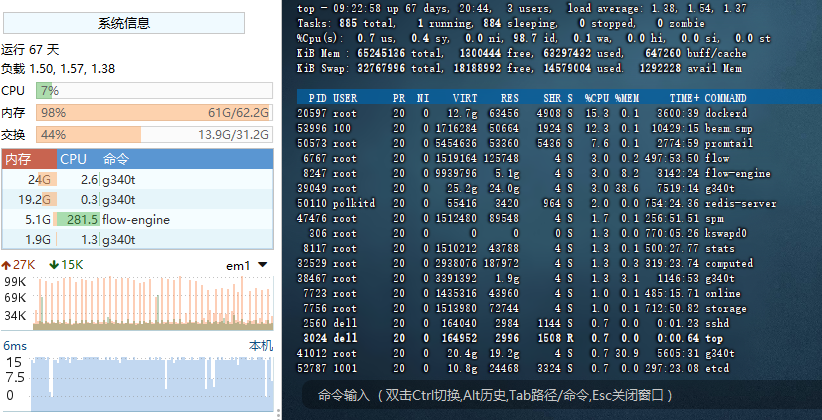Select the g340t row using 19.2G memory
The image size is (822, 420).
coord(137,199)
